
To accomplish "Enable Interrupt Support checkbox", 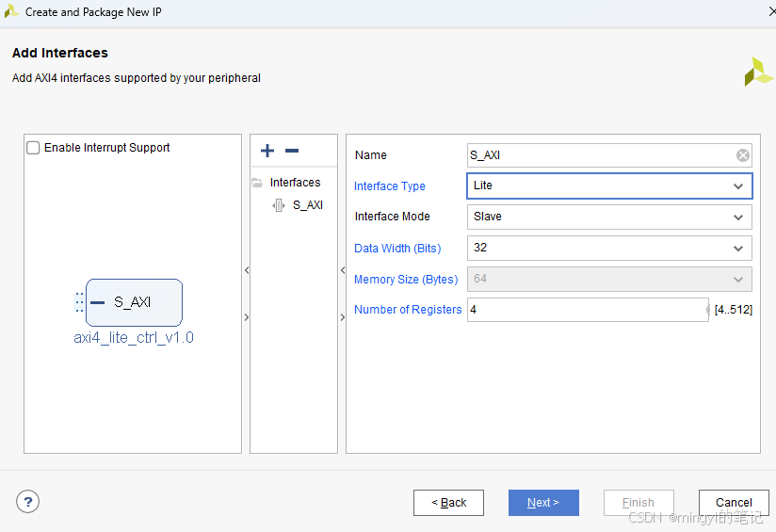I will coord(33,148).
